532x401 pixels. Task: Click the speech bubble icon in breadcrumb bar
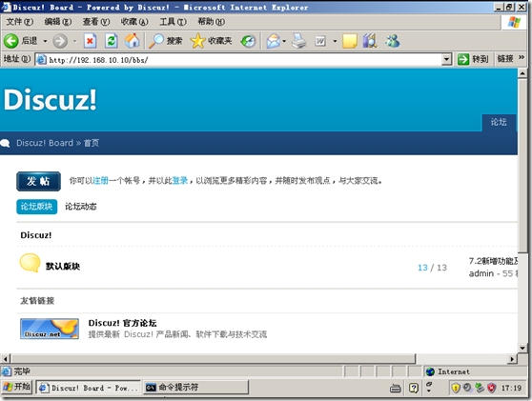5,143
